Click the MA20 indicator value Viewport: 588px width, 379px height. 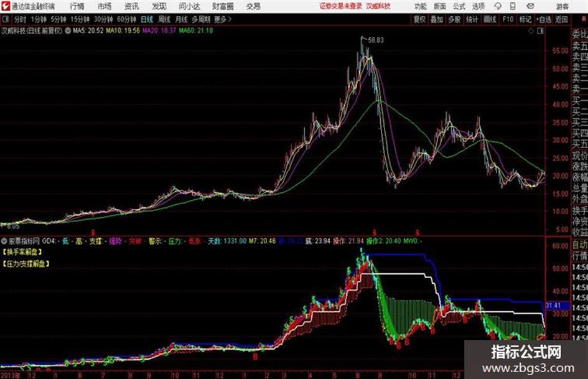click(x=159, y=30)
